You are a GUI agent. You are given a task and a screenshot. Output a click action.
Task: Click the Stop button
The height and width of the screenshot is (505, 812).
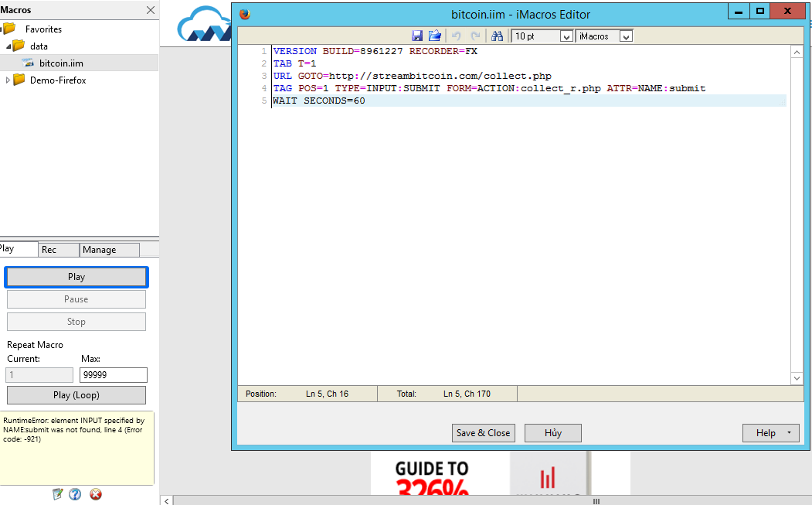(x=76, y=322)
